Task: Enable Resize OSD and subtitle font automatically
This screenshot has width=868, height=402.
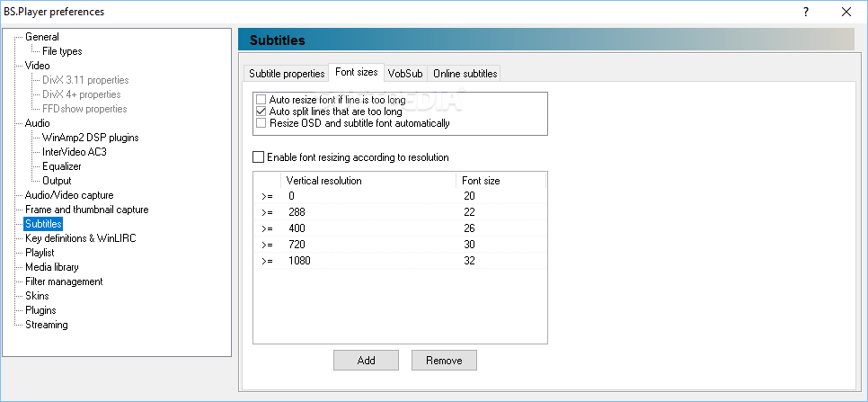Action: tap(261, 123)
